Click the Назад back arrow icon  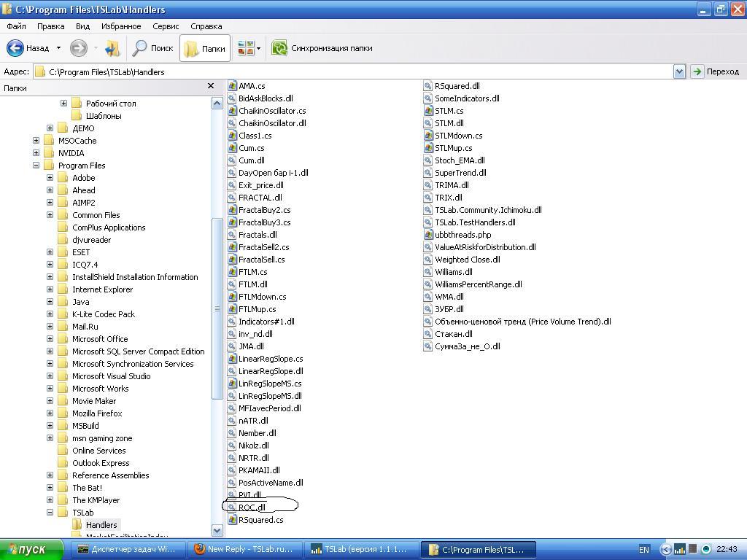coord(15,48)
